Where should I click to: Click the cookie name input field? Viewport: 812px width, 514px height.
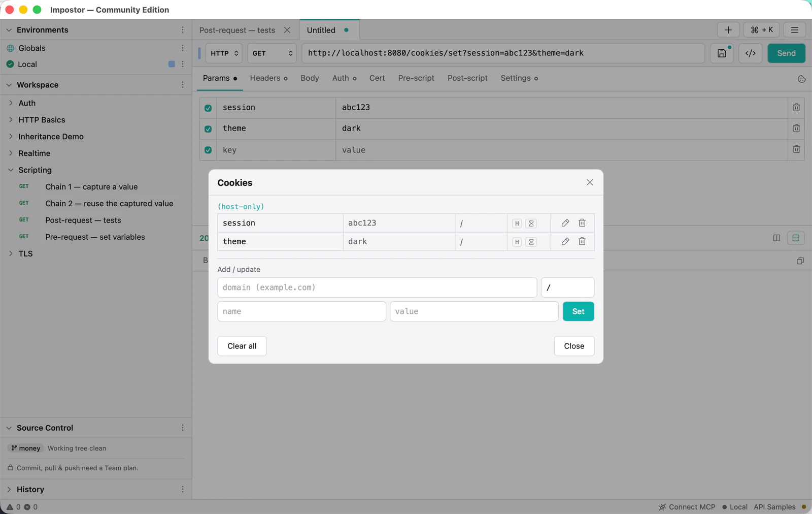[301, 311]
